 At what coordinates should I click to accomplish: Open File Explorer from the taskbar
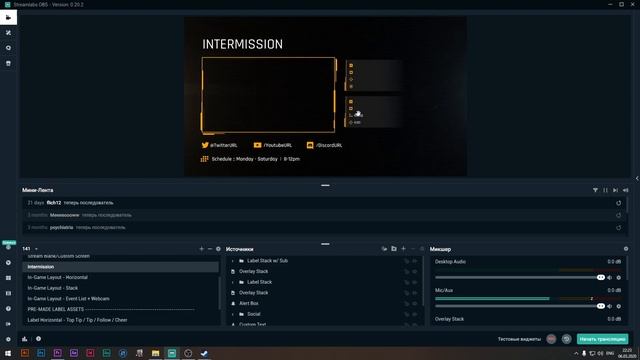[x=156, y=353]
